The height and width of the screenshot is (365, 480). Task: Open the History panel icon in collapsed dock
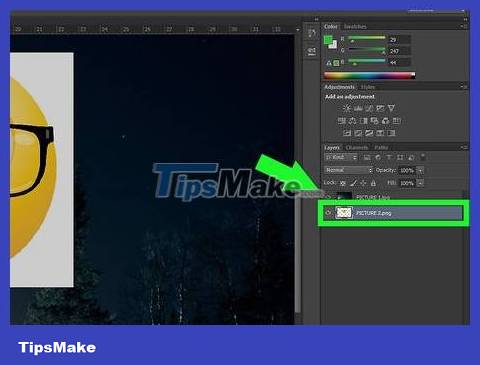[x=312, y=33]
